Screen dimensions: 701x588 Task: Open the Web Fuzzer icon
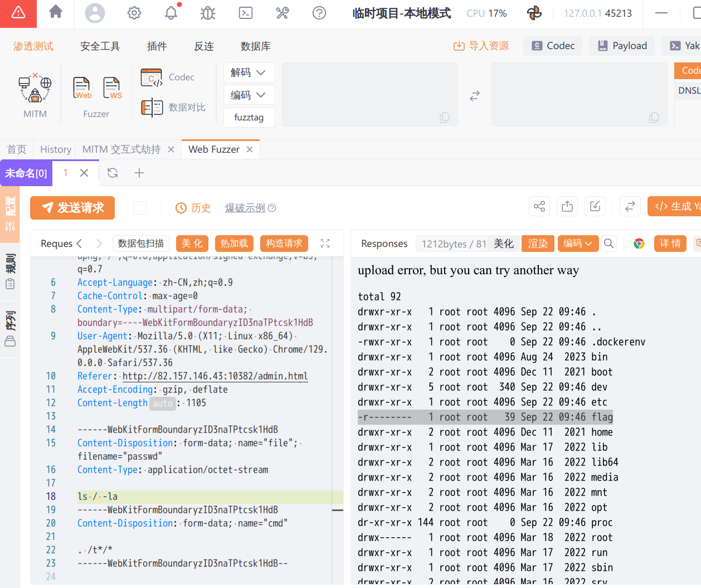point(82,88)
